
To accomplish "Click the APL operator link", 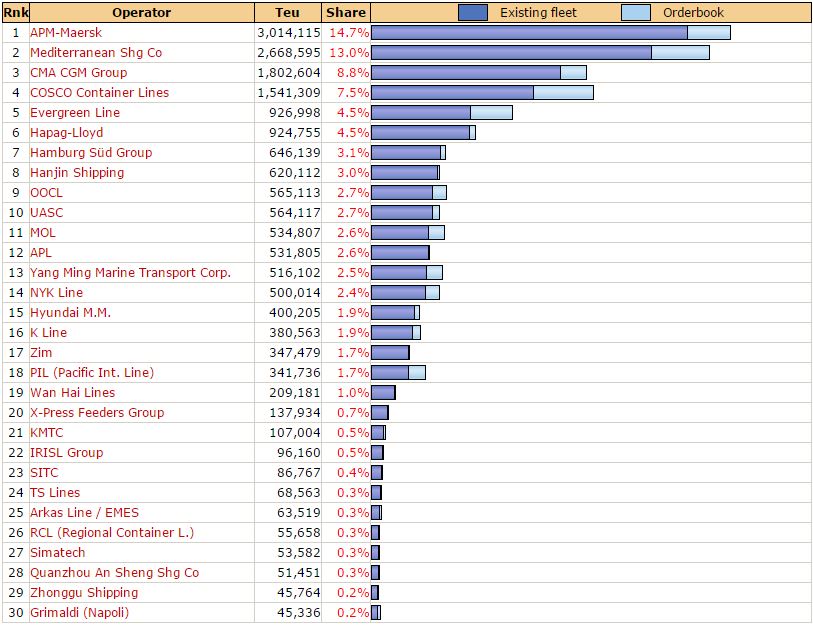I will click(41, 253).
